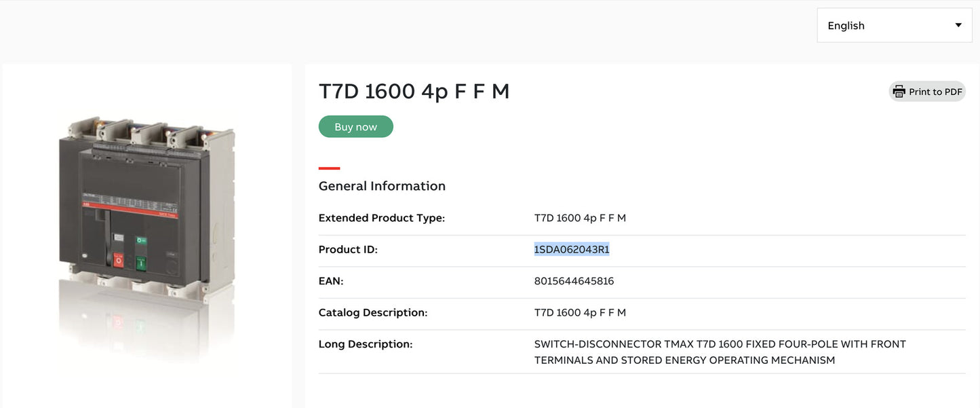Click the red accent bar above General Information
Image resolution: width=980 pixels, height=408 pixels.
click(x=328, y=168)
